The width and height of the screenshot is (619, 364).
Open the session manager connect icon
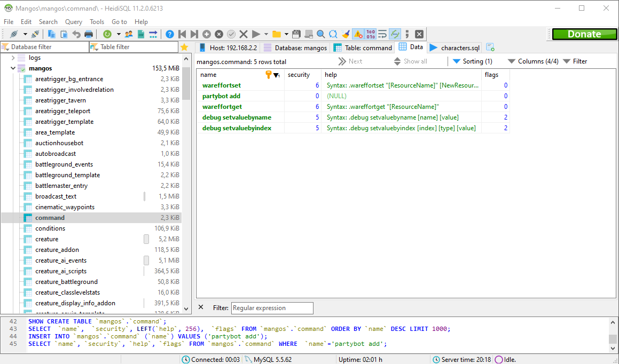(14, 34)
